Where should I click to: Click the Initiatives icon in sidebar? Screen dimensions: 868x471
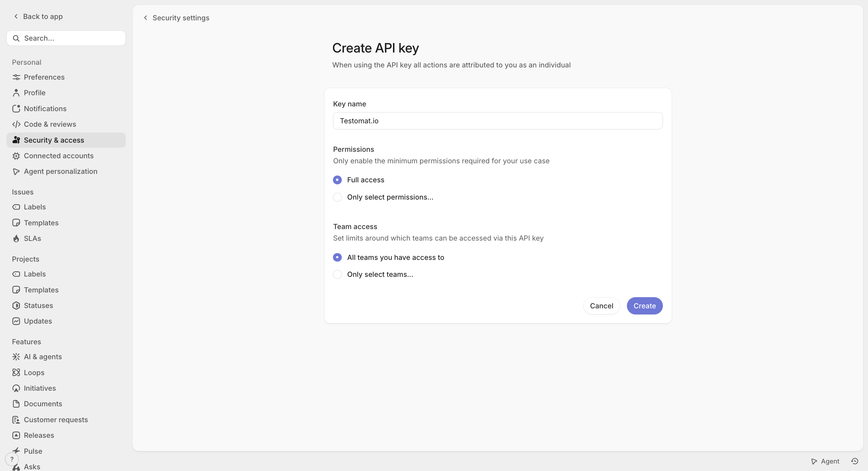pyautogui.click(x=16, y=388)
